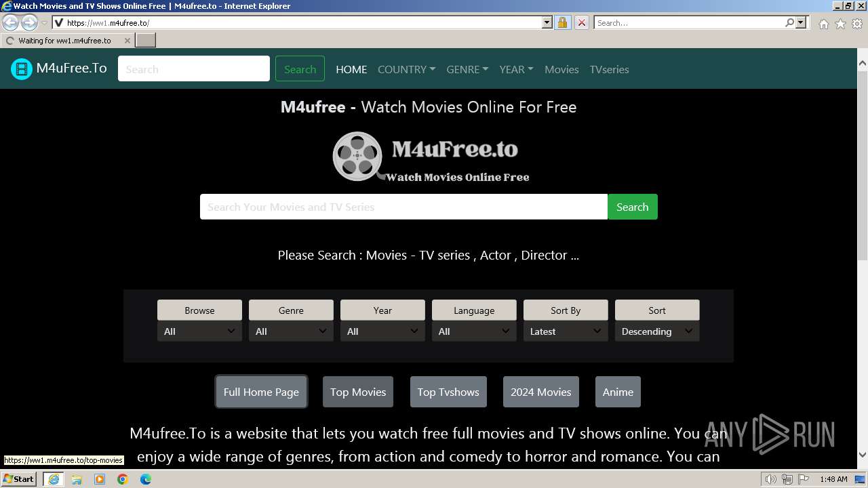
Task: Click the M4uFree.To film logo icon
Action: pyautogui.click(x=22, y=69)
